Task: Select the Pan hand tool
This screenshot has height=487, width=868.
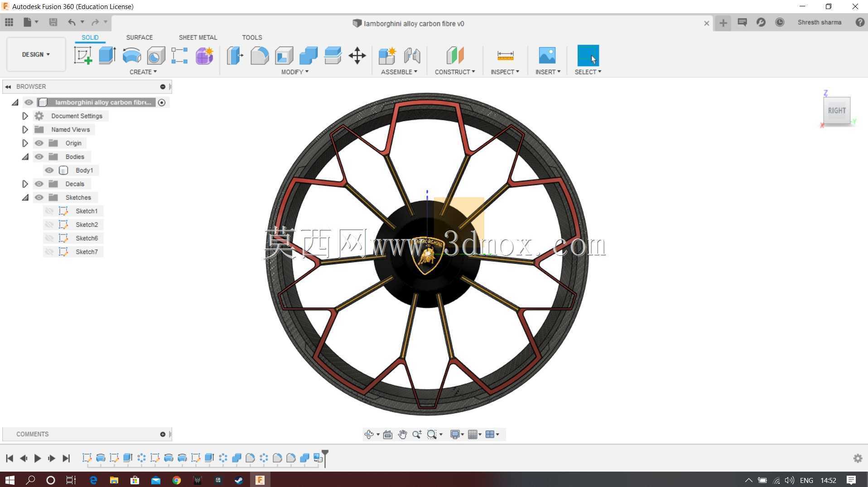Action: (402, 434)
